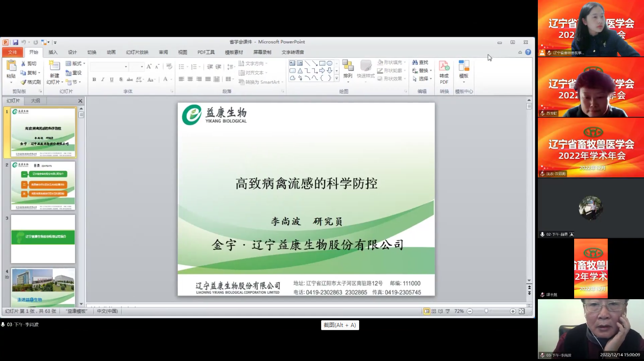Image resolution: width=644 pixels, height=361 pixels.
Task: Click the Redo icon in quick access toolbar
Action: tap(35, 42)
